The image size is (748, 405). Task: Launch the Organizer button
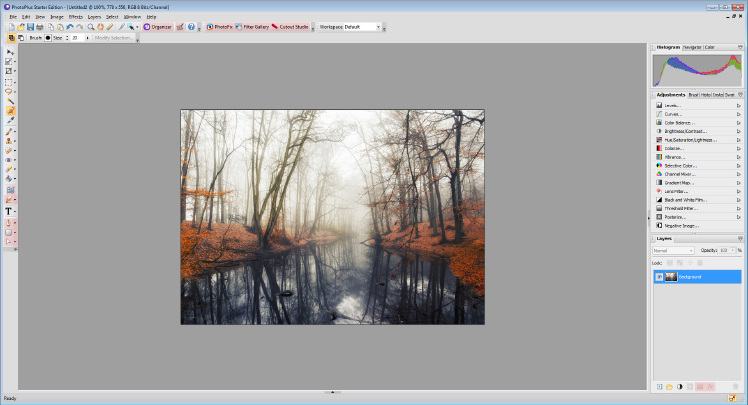158,27
